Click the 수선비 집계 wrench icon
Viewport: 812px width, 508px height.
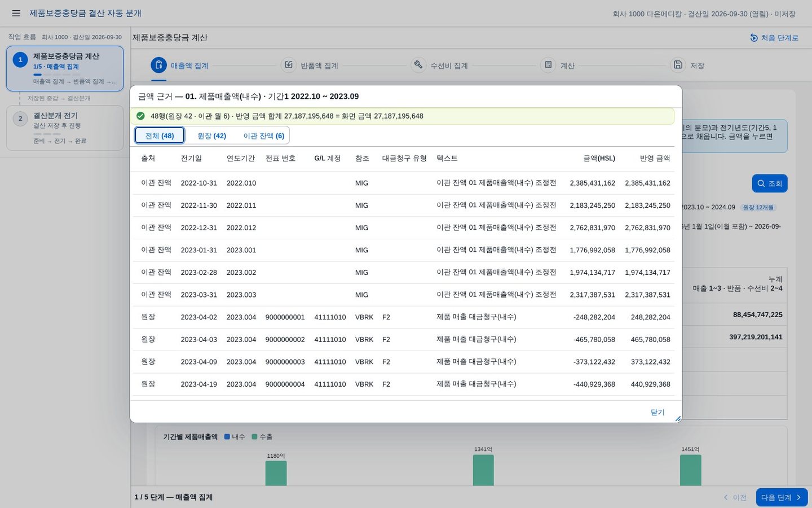[418, 65]
